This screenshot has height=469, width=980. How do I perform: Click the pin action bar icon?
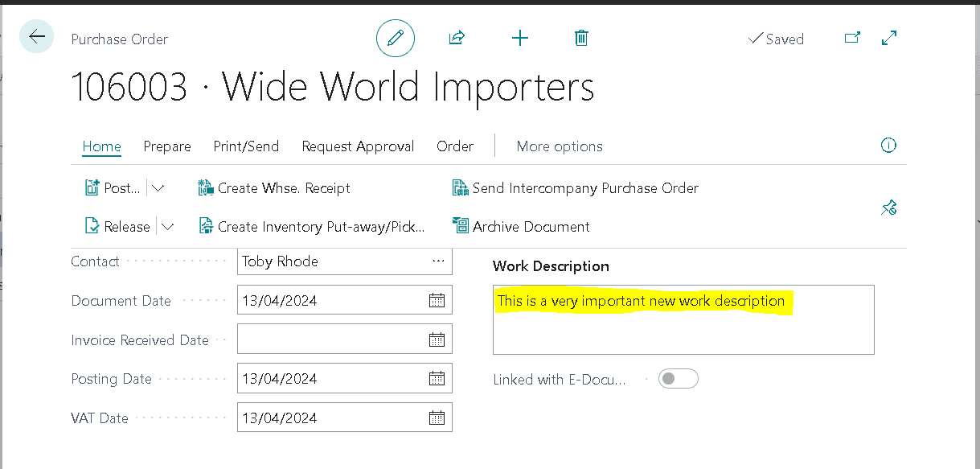888,208
